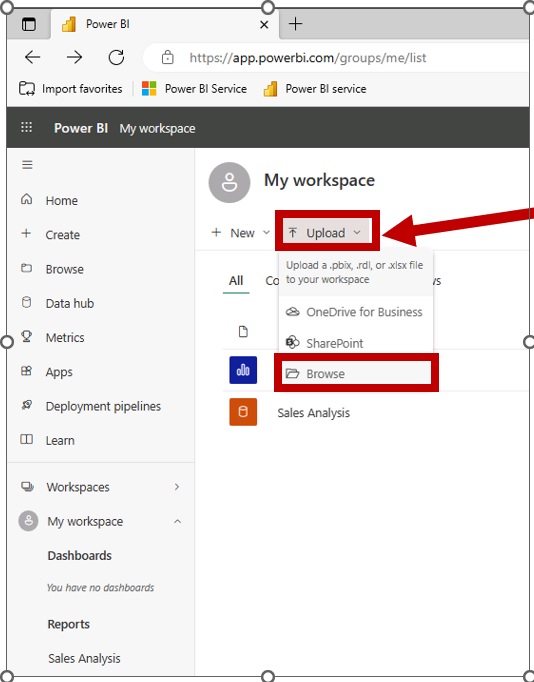Click the large My workspace avatar
This screenshot has height=682, width=534.
pos(229,183)
